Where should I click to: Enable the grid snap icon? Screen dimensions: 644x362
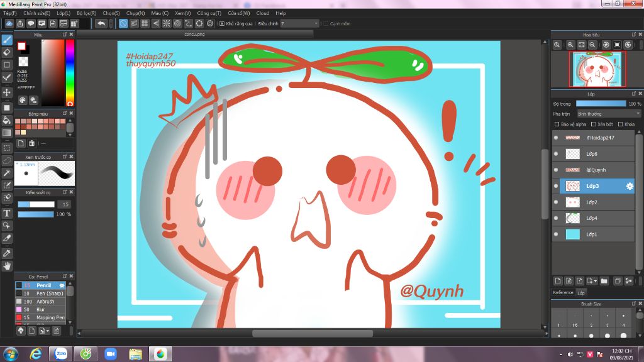coord(145,23)
